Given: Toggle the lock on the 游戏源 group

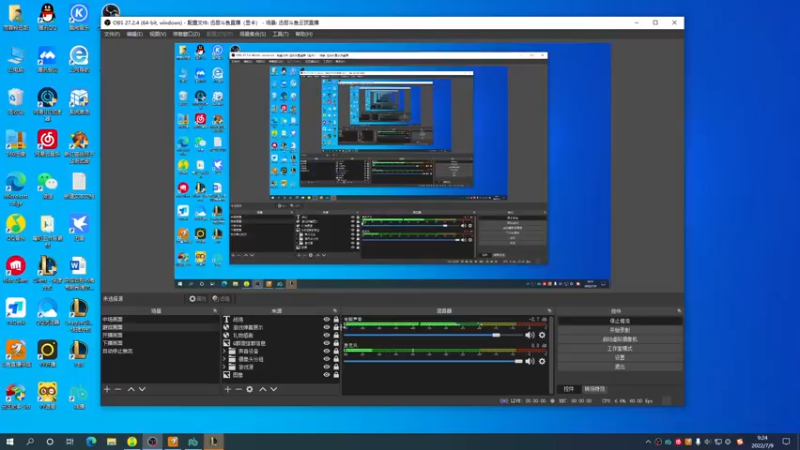Looking at the screenshot, I should point(336,367).
